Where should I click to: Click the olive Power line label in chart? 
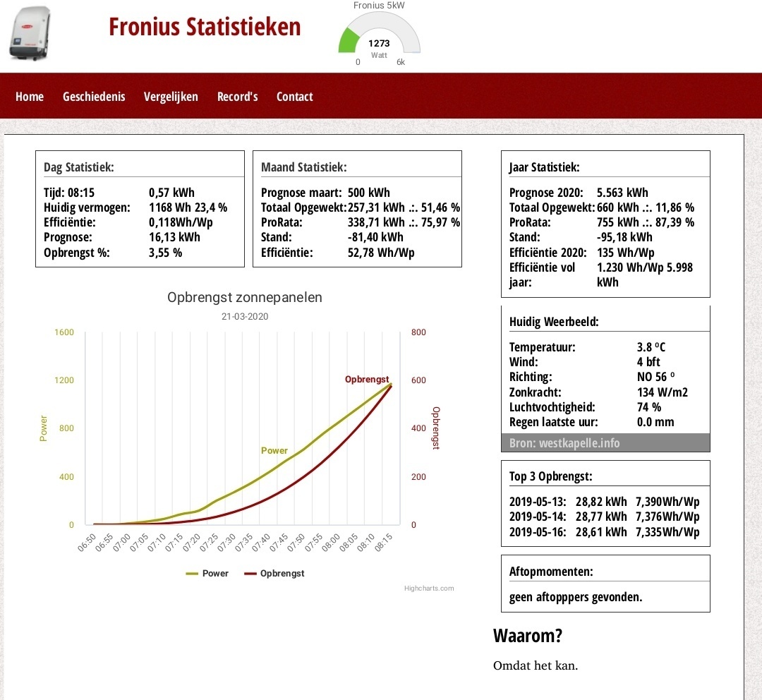pyautogui.click(x=274, y=451)
